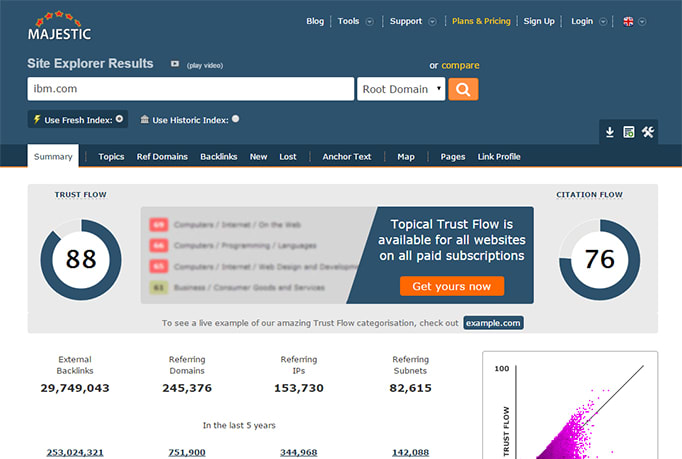This screenshot has height=459, width=682.
Task: Click the ibm.com search input field
Action: (191, 89)
